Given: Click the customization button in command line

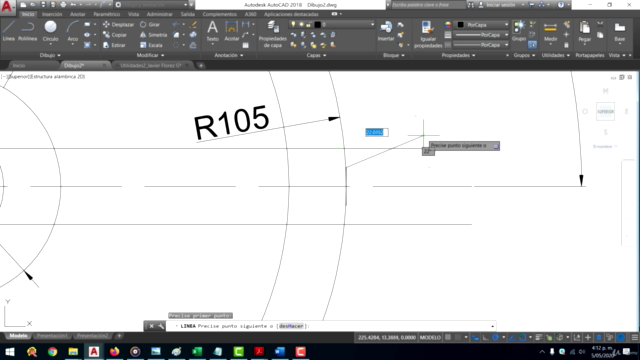Looking at the screenshot, I should (x=161, y=326).
